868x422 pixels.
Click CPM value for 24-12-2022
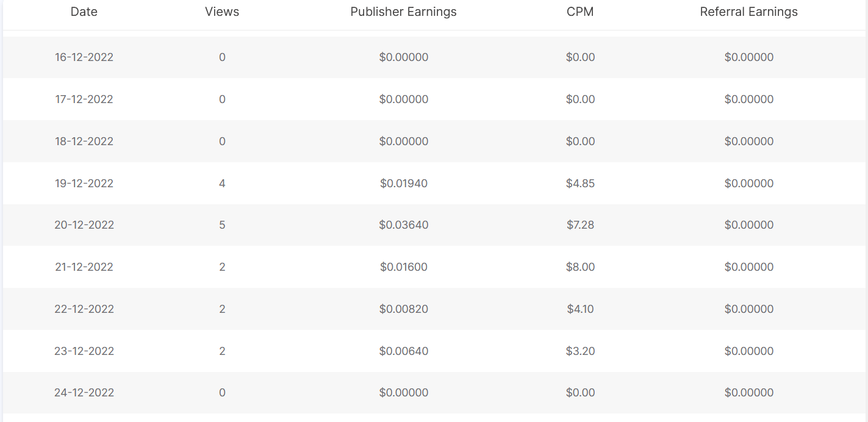580,393
